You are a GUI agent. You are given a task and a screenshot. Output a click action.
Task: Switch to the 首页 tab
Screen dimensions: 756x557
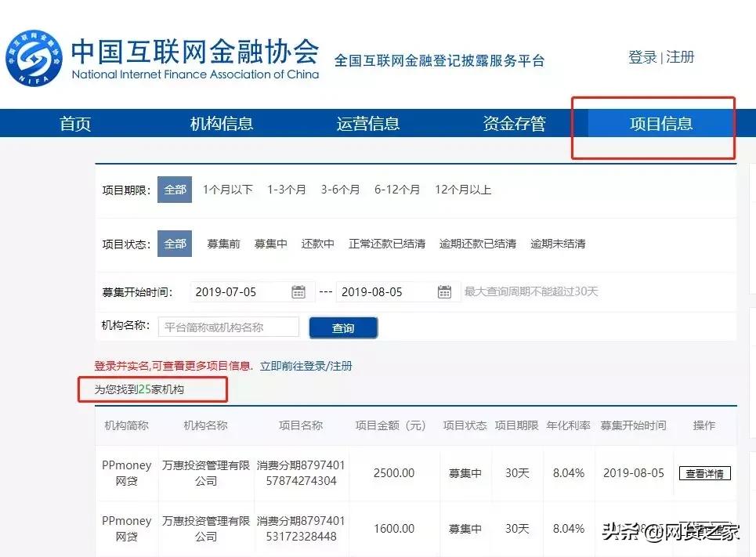click(x=74, y=123)
